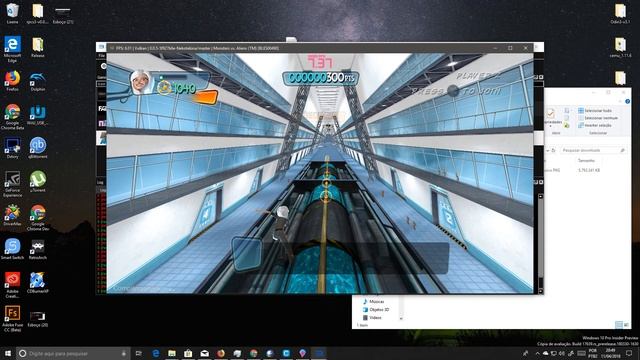Select the Wiiu_USB desktop shortcut
This screenshot has height=360, width=640.
(38, 115)
